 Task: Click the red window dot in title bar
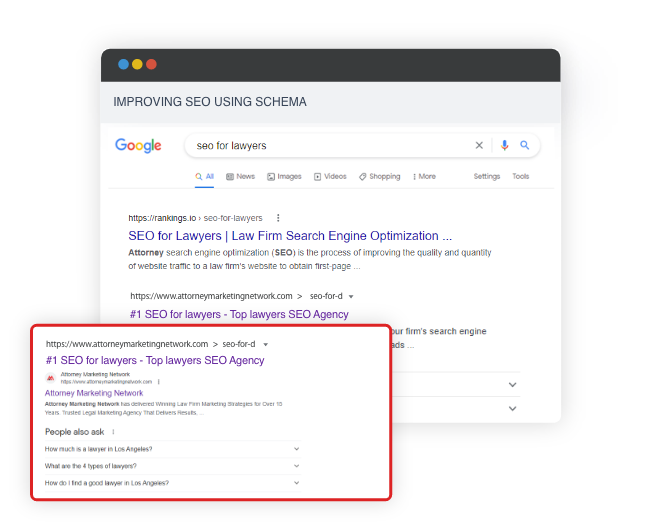151,65
